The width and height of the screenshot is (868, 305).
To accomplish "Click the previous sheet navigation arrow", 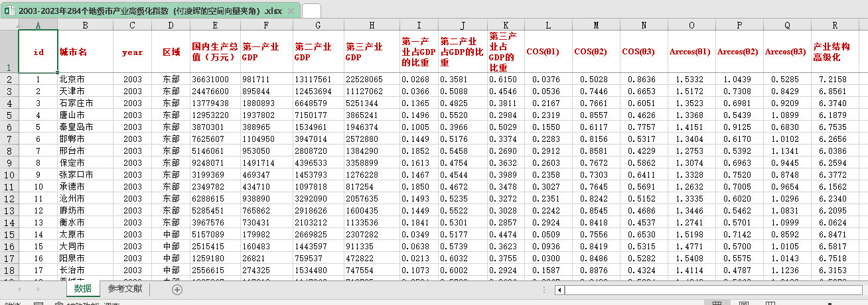I will point(19,290).
